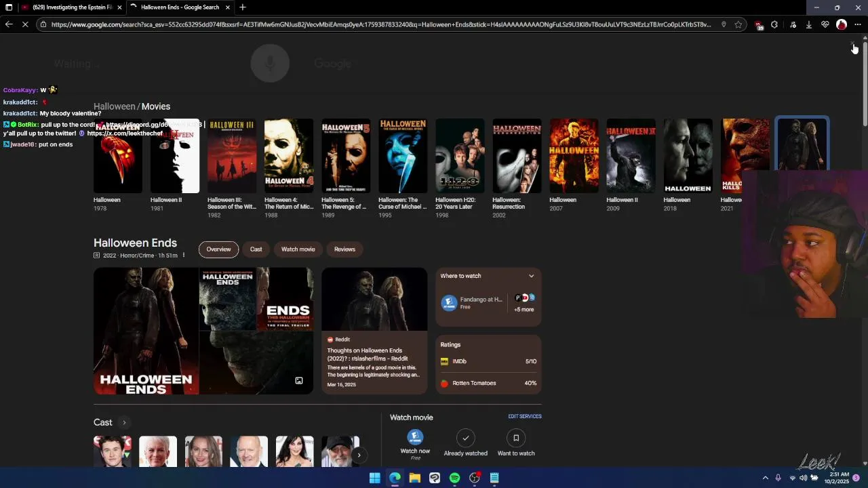Select the Overview tab
This screenshot has height=488, width=868.
click(218, 249)
